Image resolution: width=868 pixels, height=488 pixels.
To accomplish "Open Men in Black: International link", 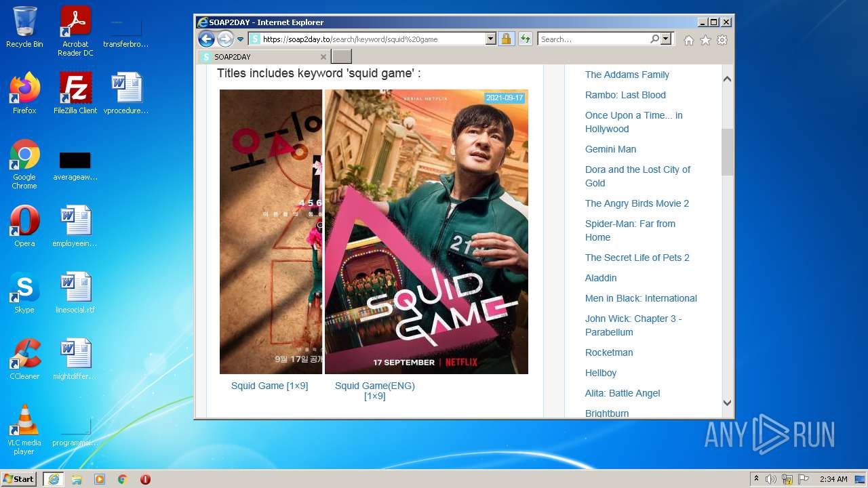I will point(641,298).
